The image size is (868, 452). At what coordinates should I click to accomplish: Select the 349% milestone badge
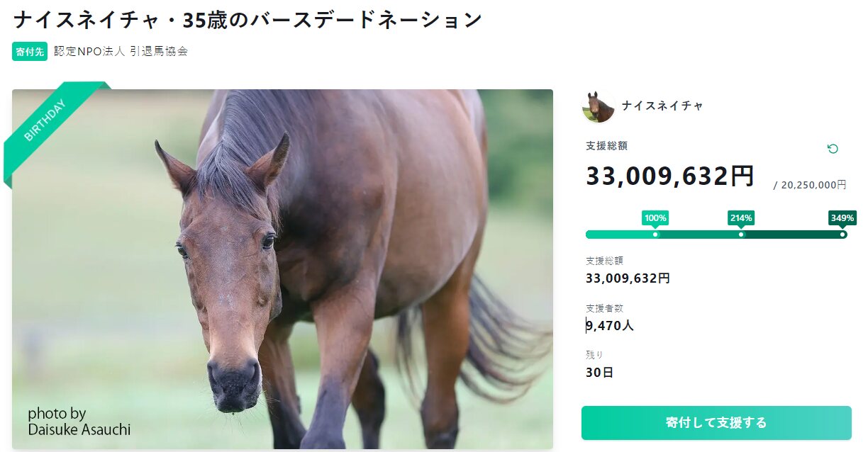[x=842, y=218]
